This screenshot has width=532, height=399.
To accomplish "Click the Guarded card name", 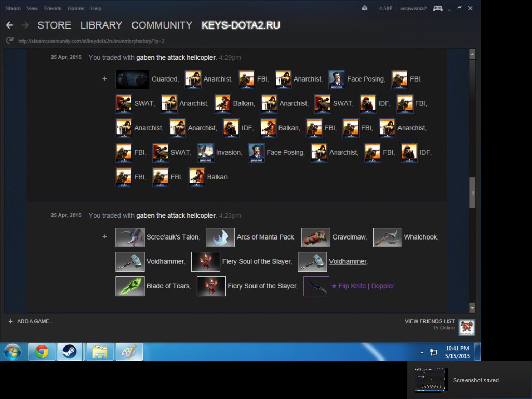I will [x=165, y=79].
